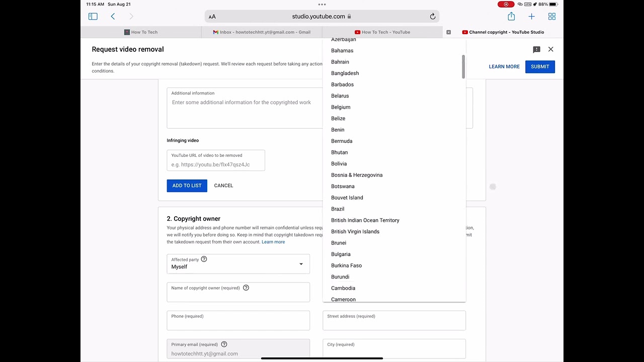Switch to How To Tech - YouTube tab
Screen dimensions: 644x362
tap(382, 32)
